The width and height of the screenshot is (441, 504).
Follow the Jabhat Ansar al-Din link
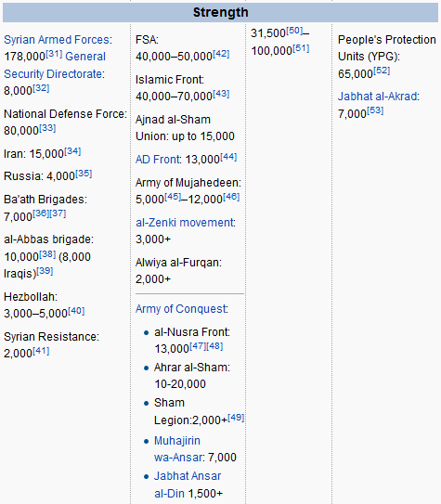pos(187,485)
